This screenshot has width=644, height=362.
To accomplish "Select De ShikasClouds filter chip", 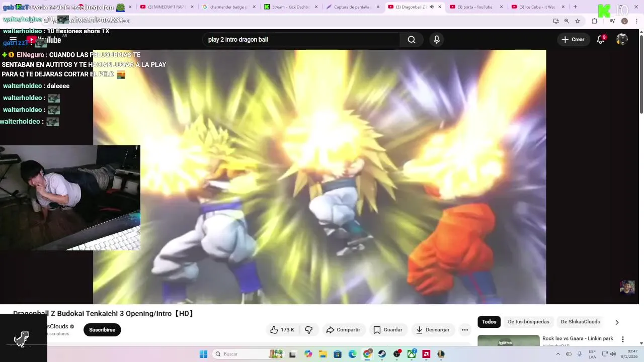I will pos(580,322).
